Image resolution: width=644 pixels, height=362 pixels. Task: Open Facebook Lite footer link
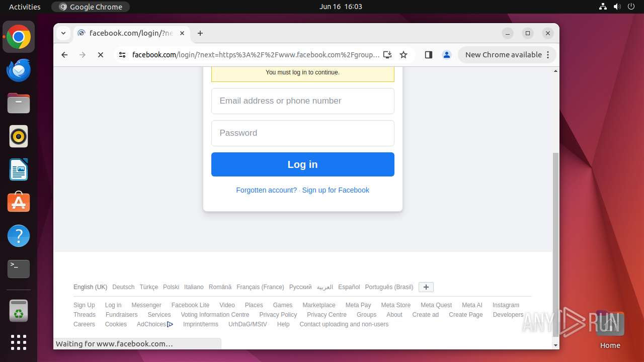190,305
